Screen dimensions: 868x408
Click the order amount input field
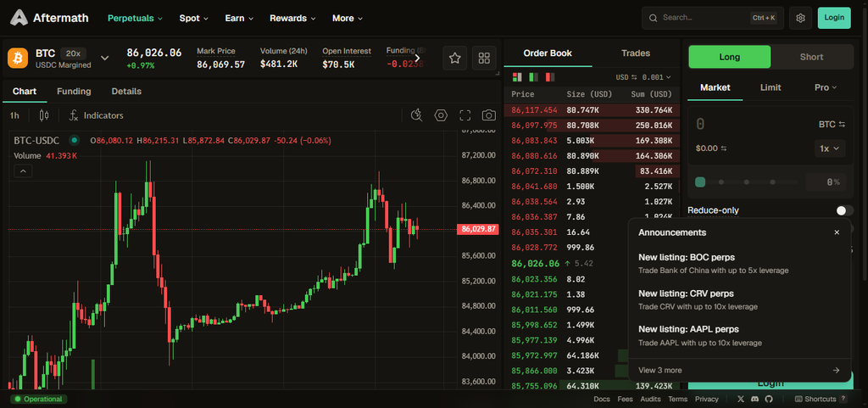coord(754,125)
